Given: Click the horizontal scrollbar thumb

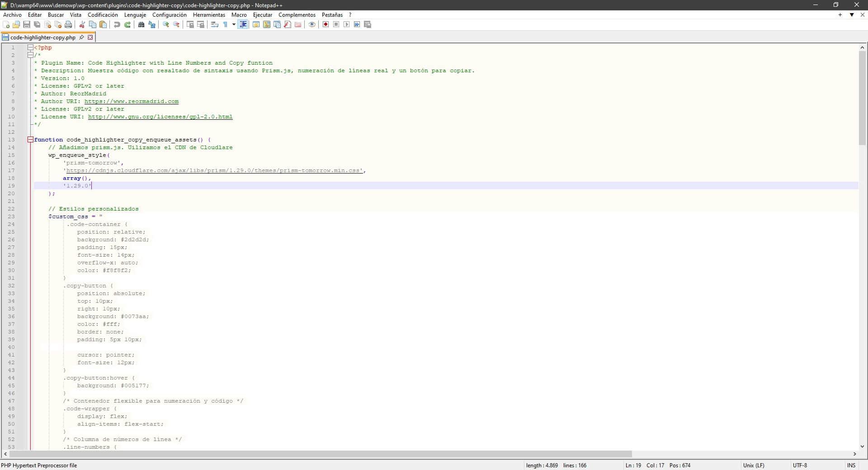Looking at the screenshot, I should [x=321, y=454].
